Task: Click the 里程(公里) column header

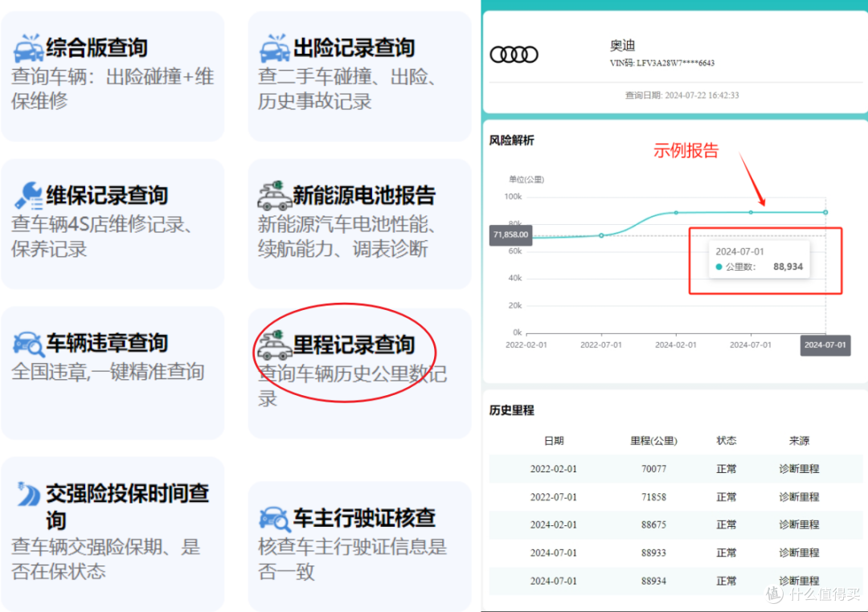Action: click(653, 440)
